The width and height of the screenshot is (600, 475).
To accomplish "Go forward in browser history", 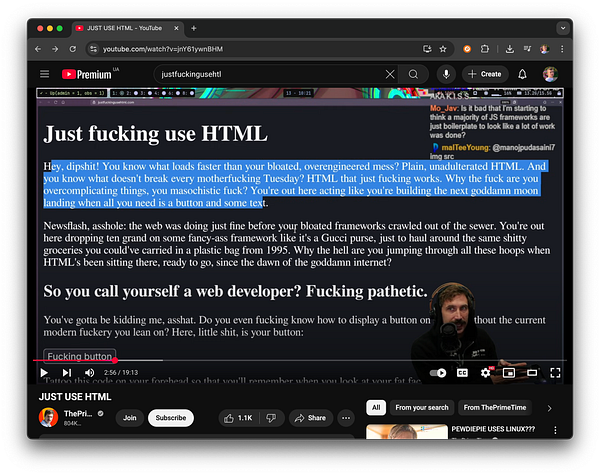I will coord(55,49).
